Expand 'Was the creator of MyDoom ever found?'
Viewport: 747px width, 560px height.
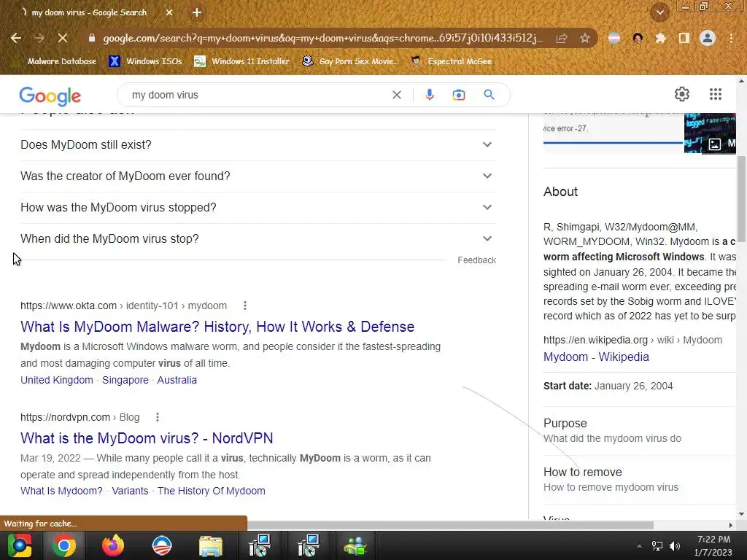click(x=258, y=176)
